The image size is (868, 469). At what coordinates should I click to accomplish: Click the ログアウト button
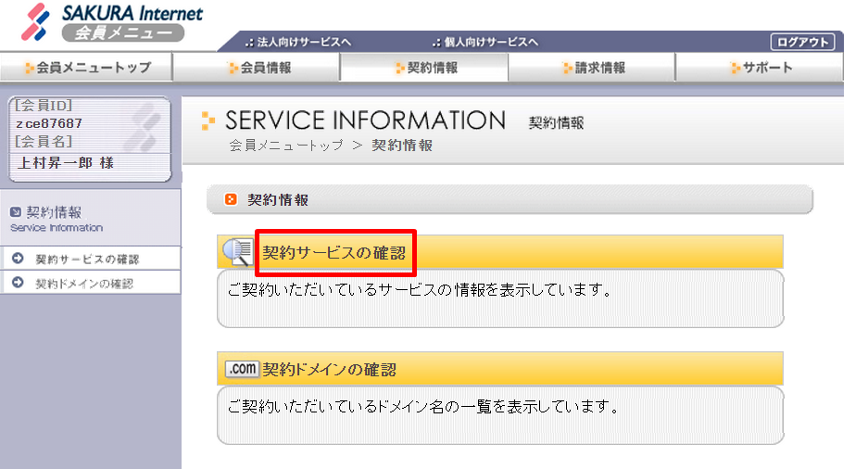[x=802, y=42]
